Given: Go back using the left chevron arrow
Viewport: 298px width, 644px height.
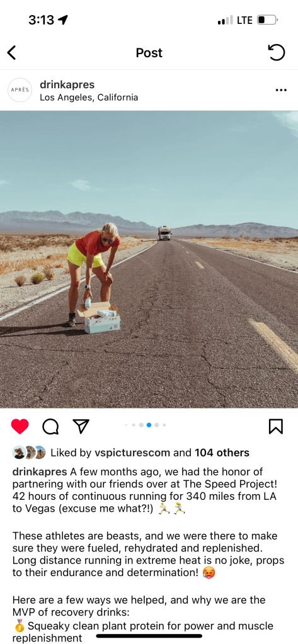Looking at the screenshot, I should [11, 53].
